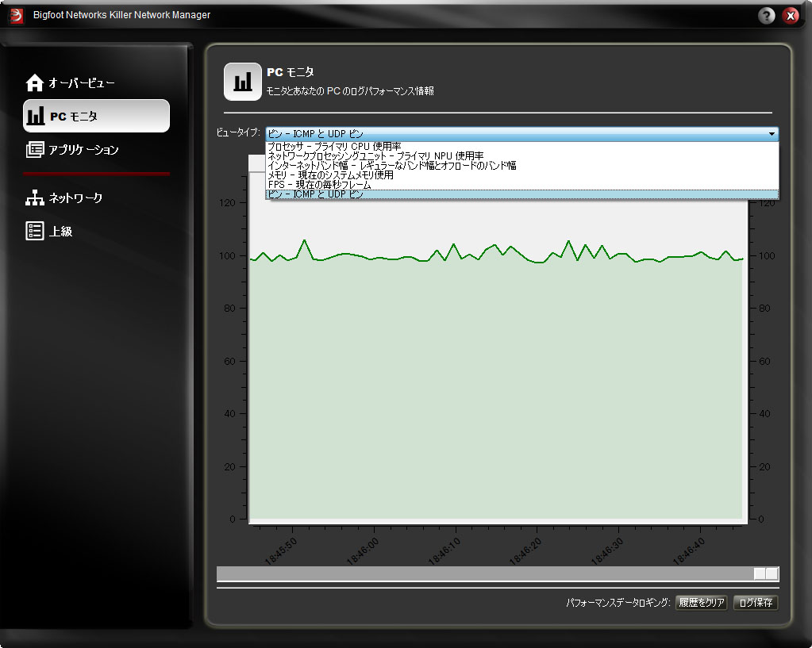Click the scrollbar thumb at right end
The height and width of the screenshot is (648, 812).
point(766,573)
